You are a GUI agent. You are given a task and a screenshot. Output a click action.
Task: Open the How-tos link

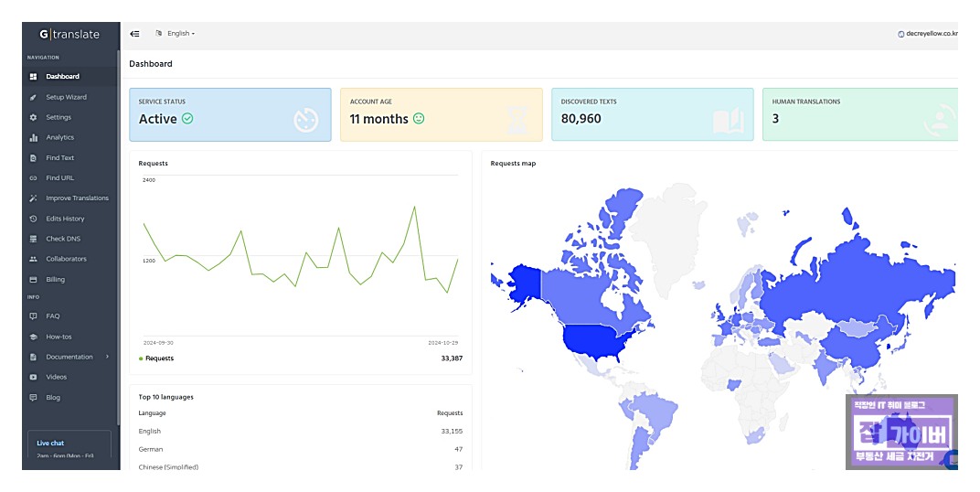click(x=59, y=337)
